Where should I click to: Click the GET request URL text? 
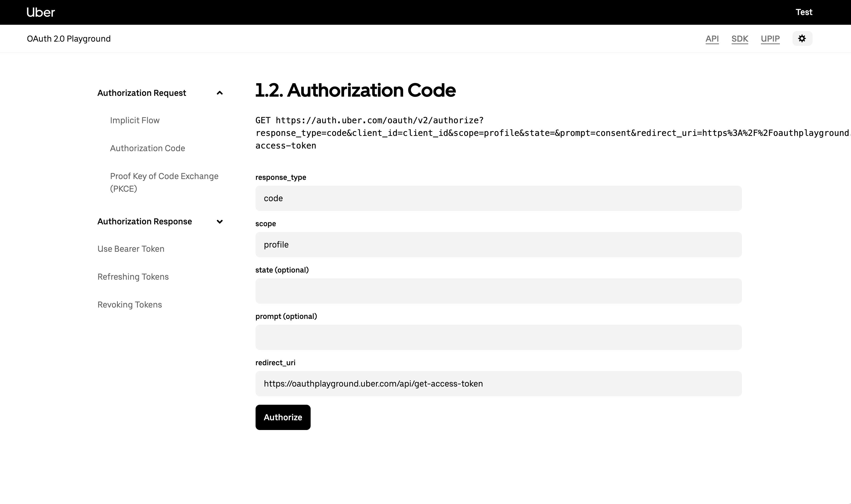[x=553, y=133]
